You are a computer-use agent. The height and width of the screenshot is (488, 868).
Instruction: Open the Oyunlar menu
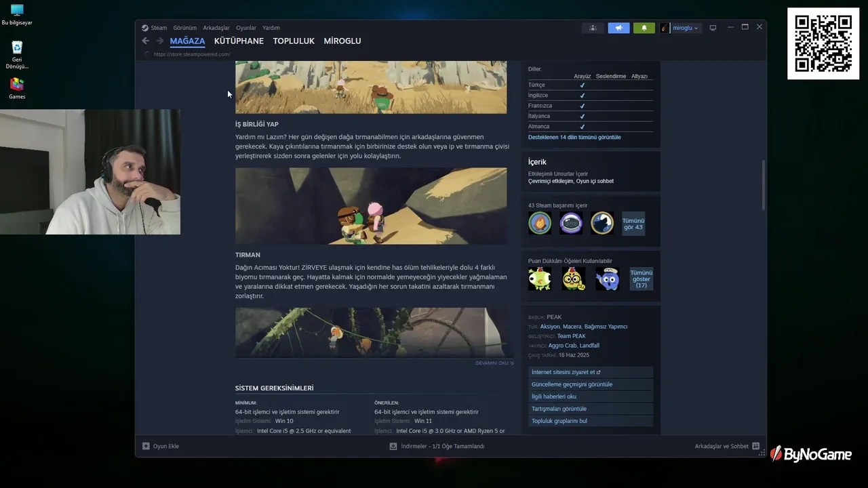[246, 28]
